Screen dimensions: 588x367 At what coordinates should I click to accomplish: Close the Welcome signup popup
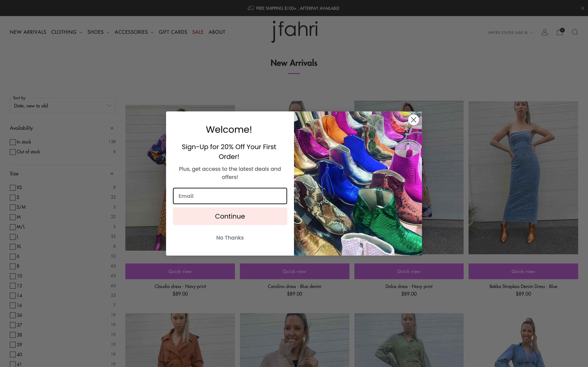tap(414, 120)
